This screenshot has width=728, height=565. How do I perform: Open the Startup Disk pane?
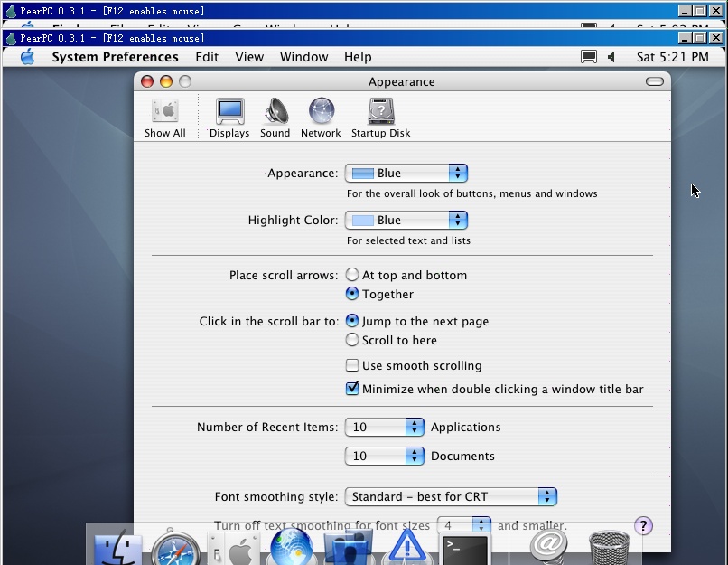381,118
